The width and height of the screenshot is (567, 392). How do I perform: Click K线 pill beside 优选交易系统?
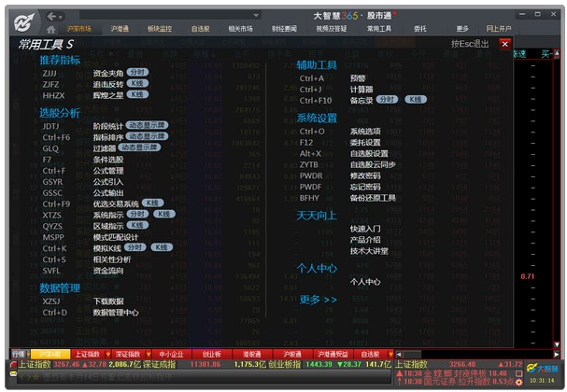pos(152,203)
